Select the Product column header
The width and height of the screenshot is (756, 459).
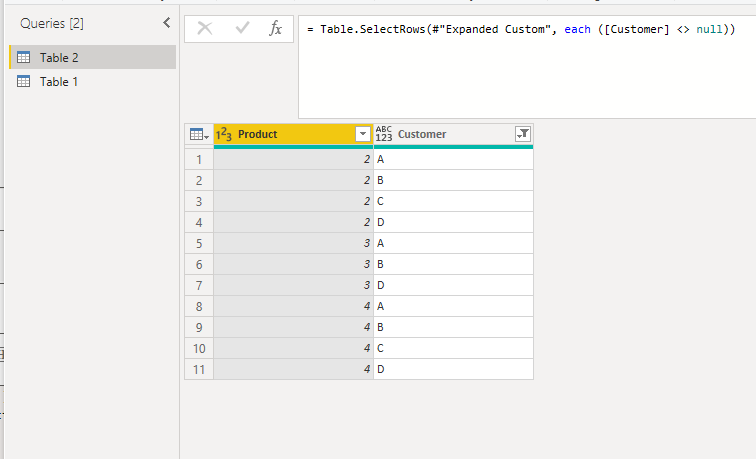[x=293, y=134]
